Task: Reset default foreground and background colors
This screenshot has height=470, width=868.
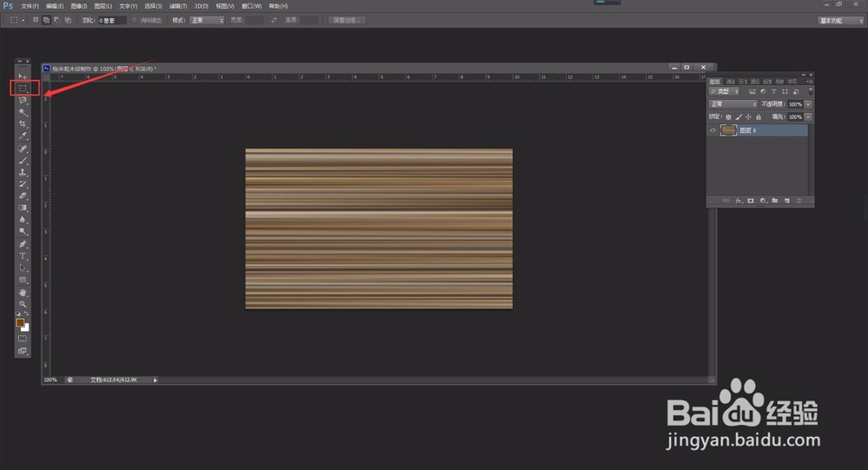Action: pos(17,314)
